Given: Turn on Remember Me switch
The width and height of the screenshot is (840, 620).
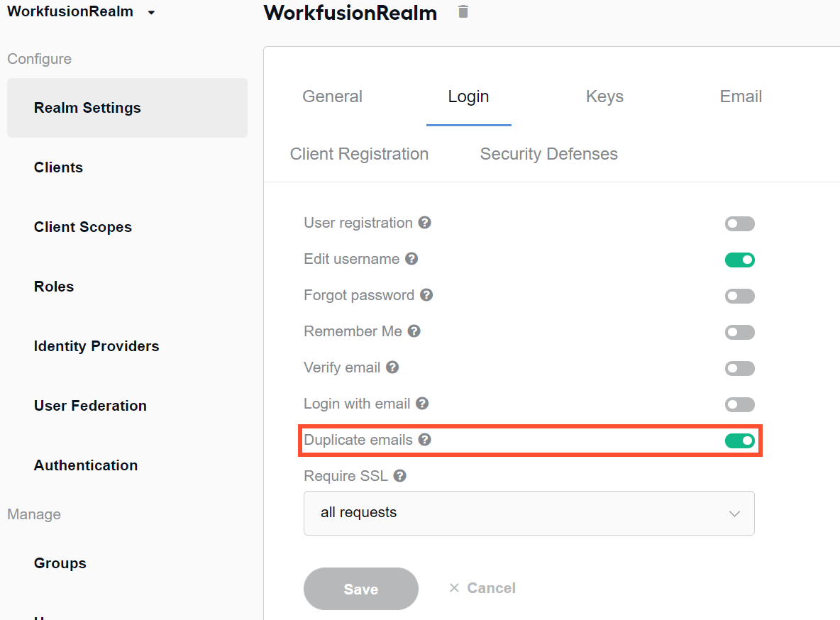Looking at the screenshot, I should 740,332.
